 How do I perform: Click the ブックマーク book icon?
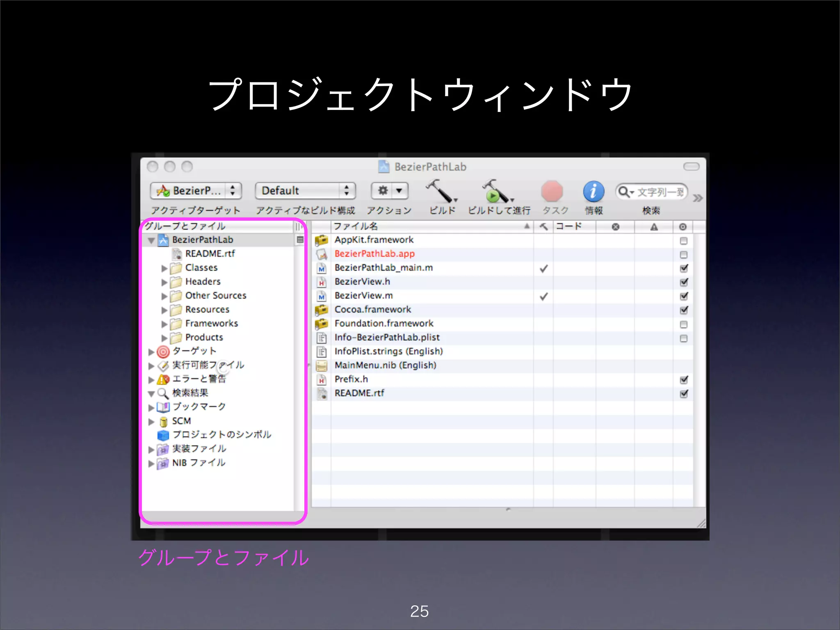coord(163,407)
